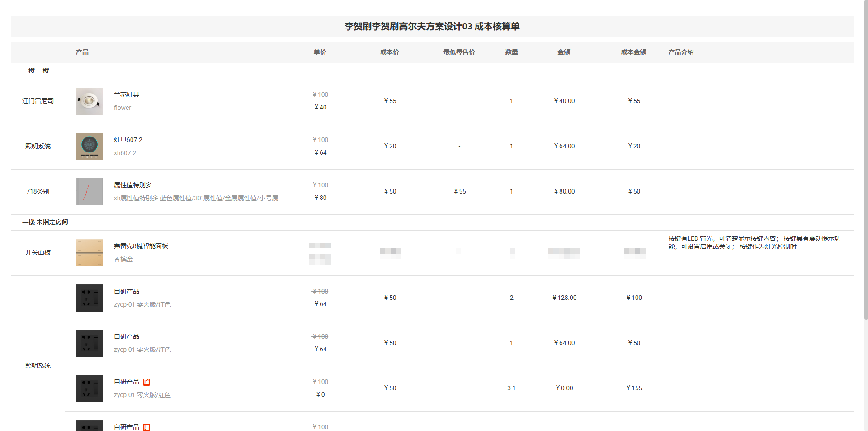Click the 718类别 category cell
Screen dimensions: 868x431
click(x=38, y=191)
